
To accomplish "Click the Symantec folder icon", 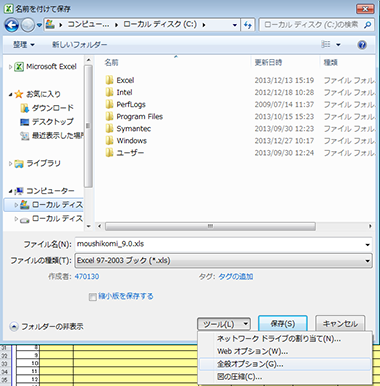I will click(109, 128).
